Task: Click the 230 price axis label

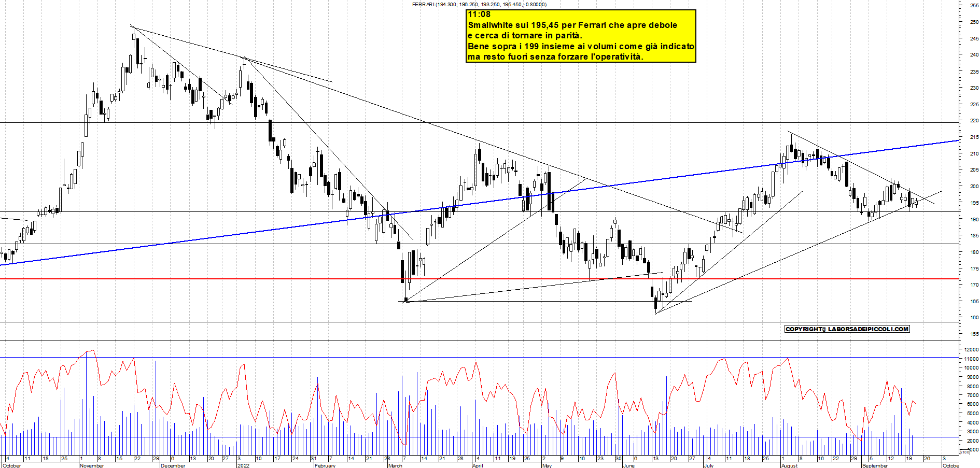Action: point(974,88)
